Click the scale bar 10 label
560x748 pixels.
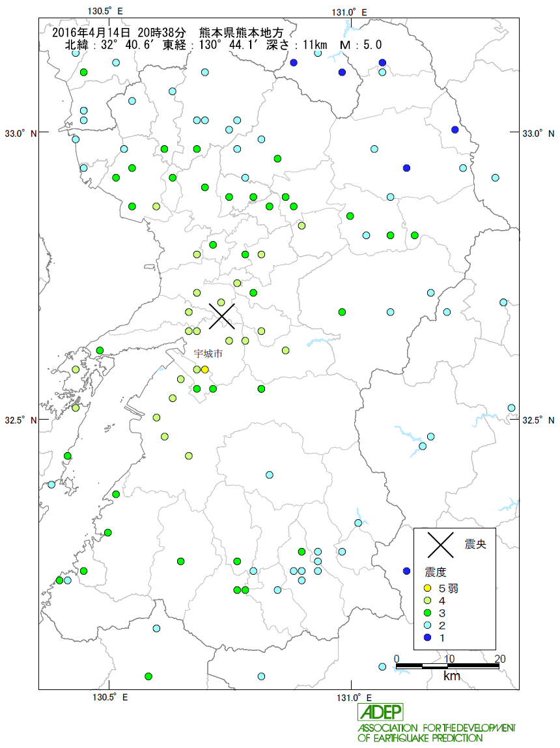(449, 658)
